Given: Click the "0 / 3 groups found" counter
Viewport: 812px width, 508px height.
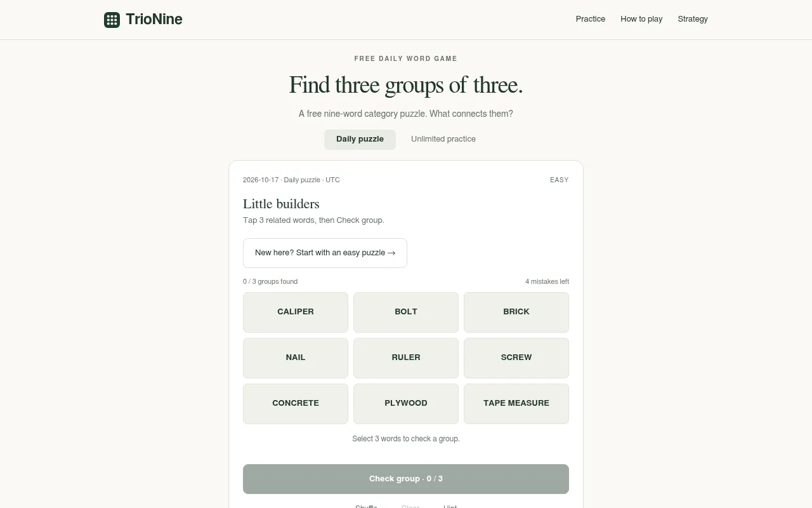Looking at the screenshot, I should coord(270,281).
